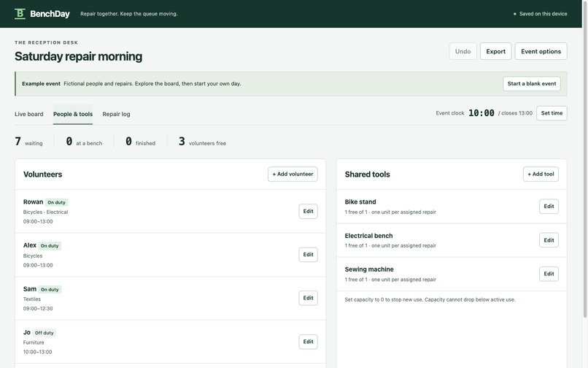Click the Shared tools panel heading
Image resolution: width=588 pixels, height=368 pixels.
(x=367, y=175)
